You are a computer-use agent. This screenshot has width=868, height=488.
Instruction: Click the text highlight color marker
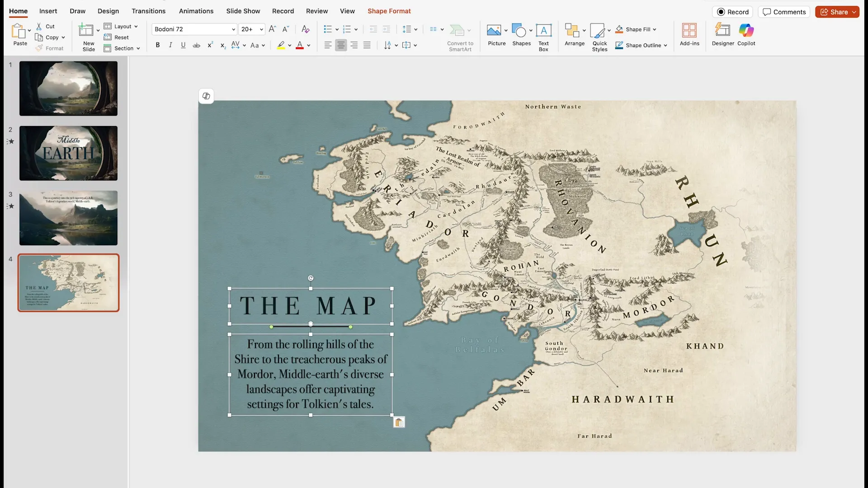[x=281, y=45]
